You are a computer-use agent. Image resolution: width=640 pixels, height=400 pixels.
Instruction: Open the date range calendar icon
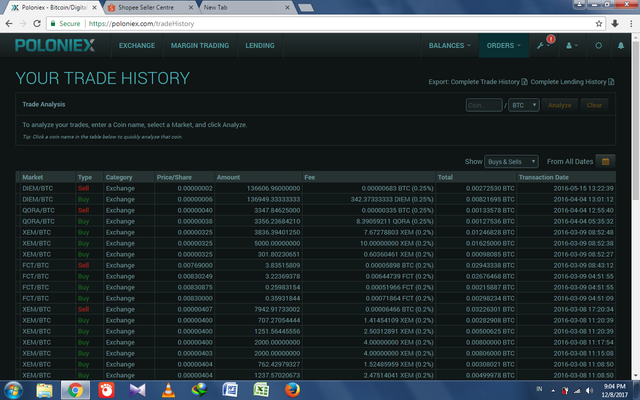[605, 161]
